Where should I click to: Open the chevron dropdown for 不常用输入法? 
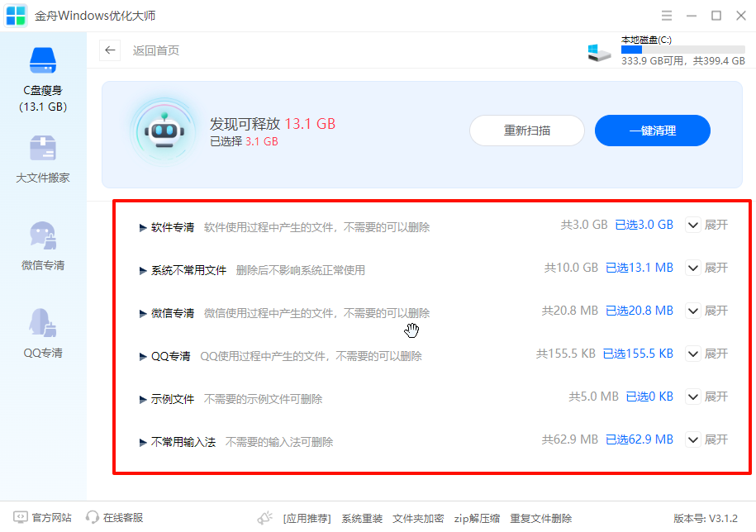pyautogui.click(x=693, y=439)
